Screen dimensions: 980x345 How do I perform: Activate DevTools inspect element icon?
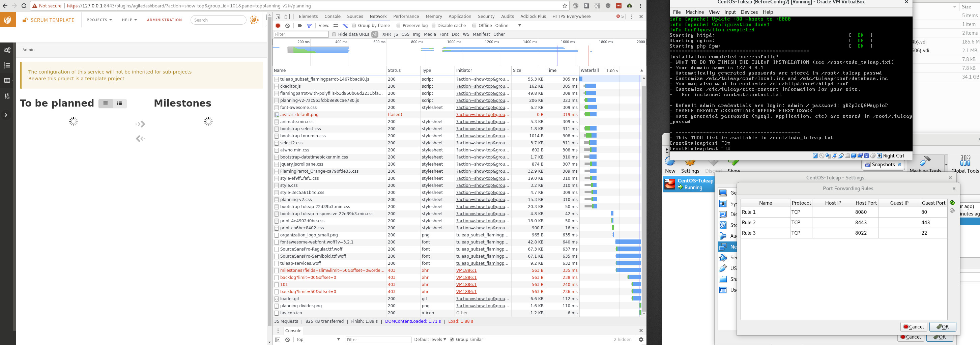click(278, 16)
